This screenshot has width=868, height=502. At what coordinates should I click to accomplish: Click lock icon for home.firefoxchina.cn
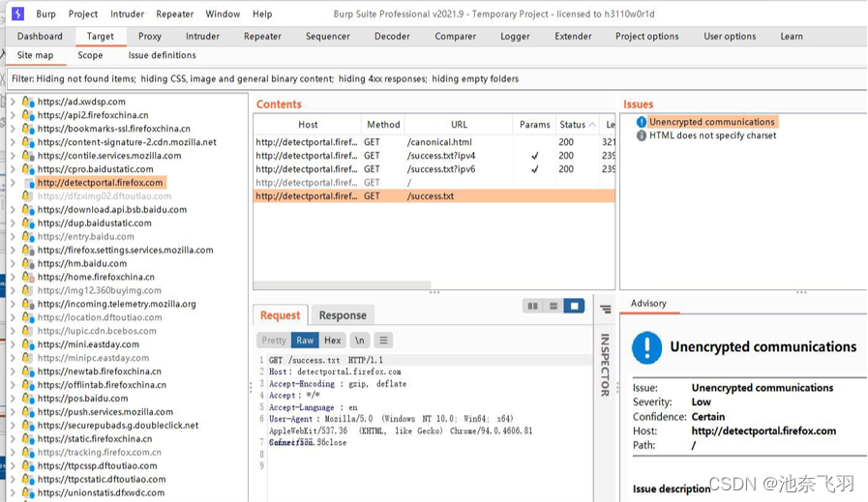tap(28, 277)
